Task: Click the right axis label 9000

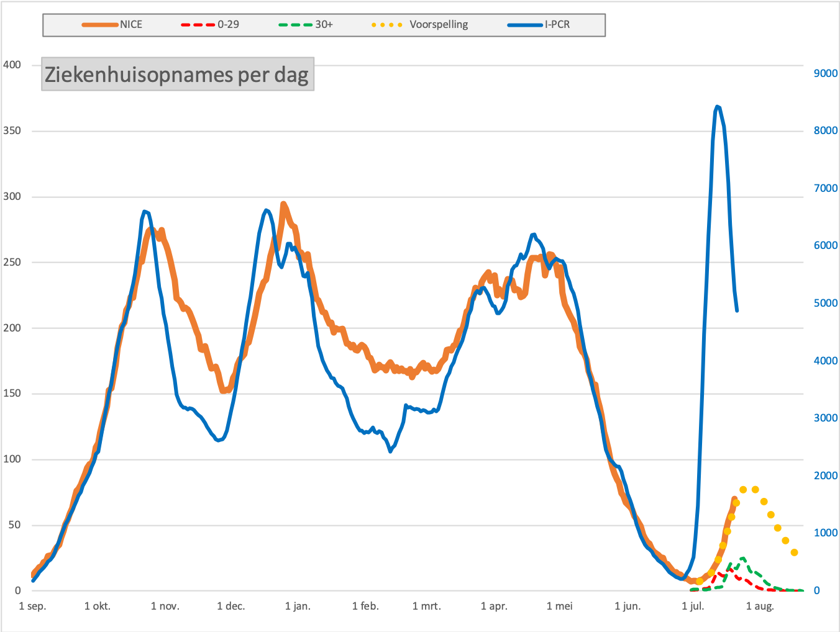Action: click(x=826, y=73)
